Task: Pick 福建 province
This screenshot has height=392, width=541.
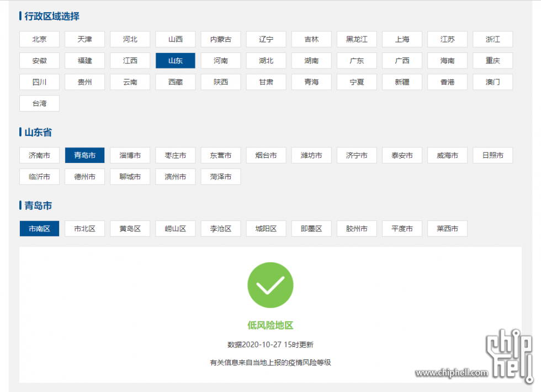Action: [85, 61]
